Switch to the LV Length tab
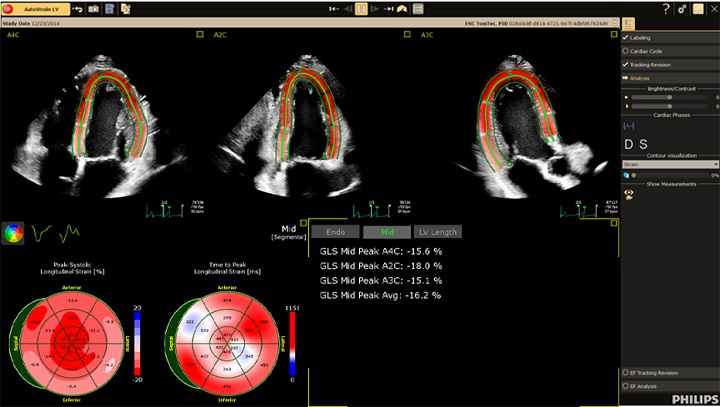The height and width of the screenshot is (407, 720). pyautogui.click(x=436, y=232)
